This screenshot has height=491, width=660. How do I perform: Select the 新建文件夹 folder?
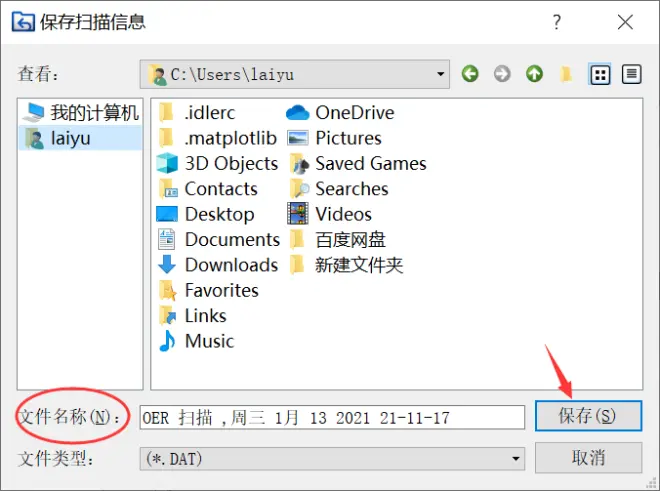pos(346,265)
